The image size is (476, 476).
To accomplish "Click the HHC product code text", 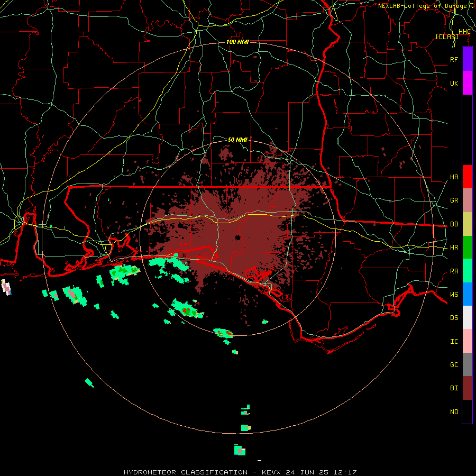I will 464,32.
